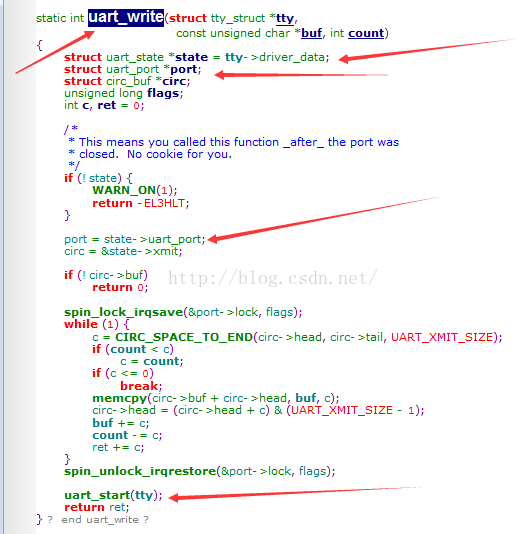Click the spin_lock_irqsave call
Viewport: 529px width, 534px height.
coord(124,312)
